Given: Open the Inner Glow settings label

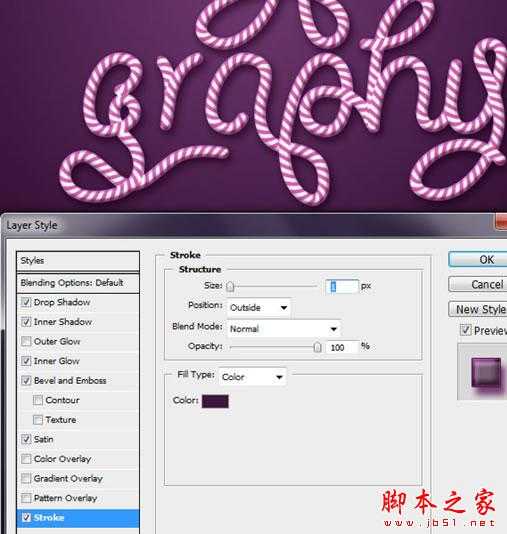Looking at the screenshot, I should (x=57, y=361).
